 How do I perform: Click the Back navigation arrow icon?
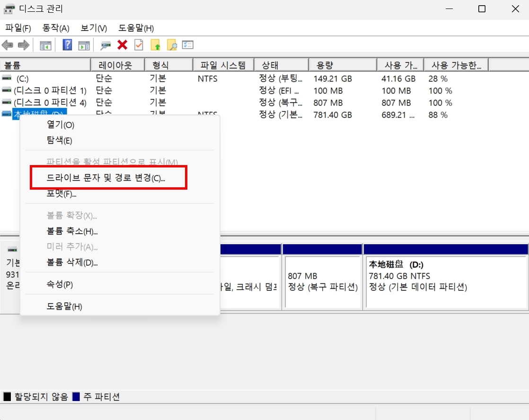7,45
